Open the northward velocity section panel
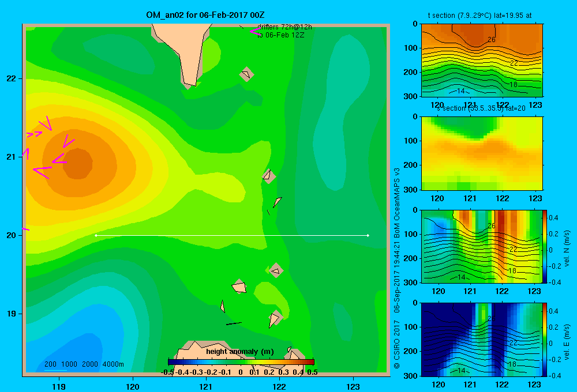This screenshot has height=392, width=577. (482, 246)
